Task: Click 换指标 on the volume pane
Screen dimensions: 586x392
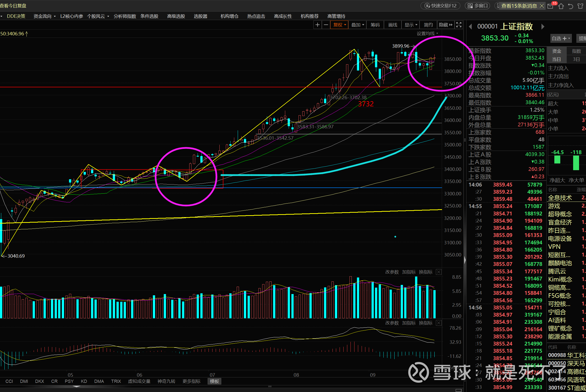Action: tap(425, 272)
